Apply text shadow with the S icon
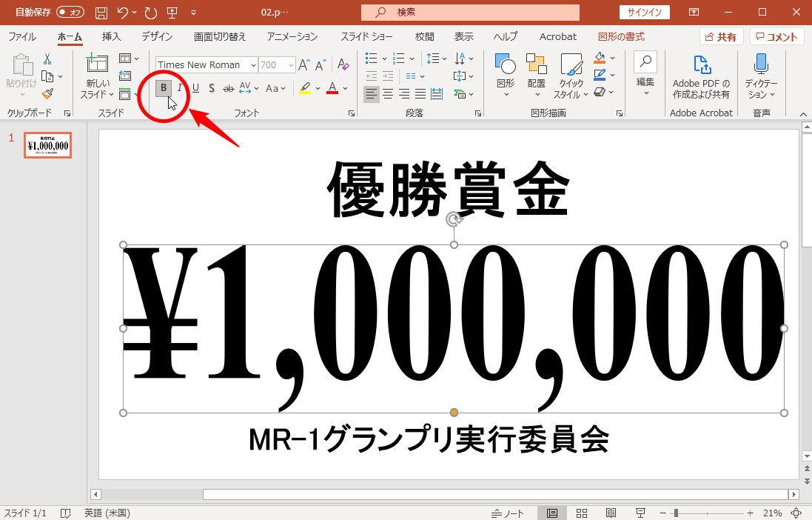 pos(212,88)
